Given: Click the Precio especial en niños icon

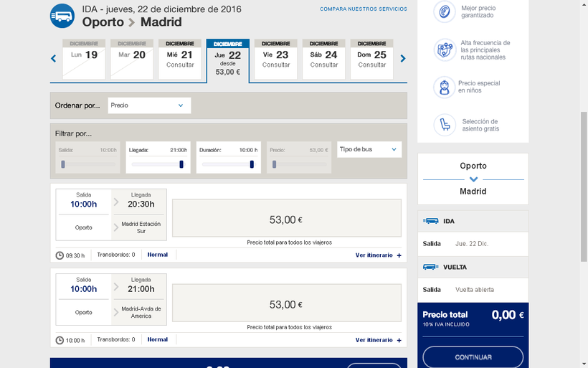Looking at the screenshot, I should (445, 88).
